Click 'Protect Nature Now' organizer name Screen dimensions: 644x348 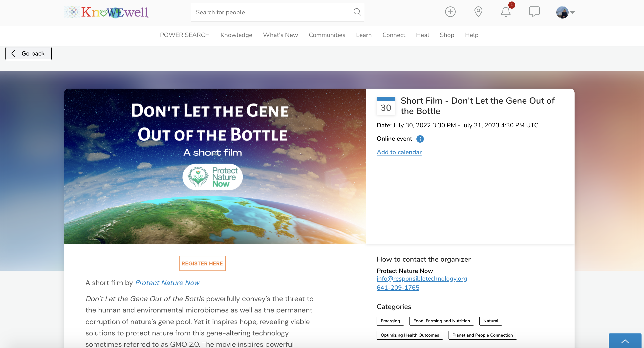click(x=405, y=271)
